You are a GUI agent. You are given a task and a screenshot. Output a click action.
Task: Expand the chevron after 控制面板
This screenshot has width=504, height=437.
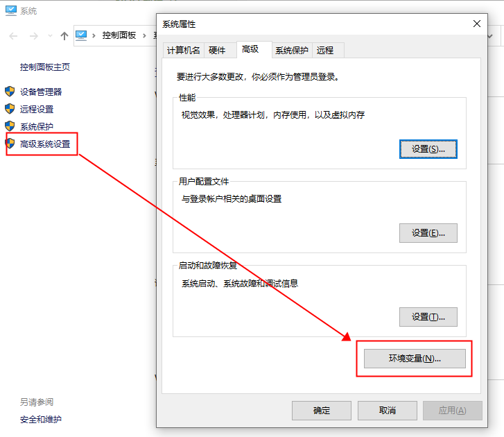pos(144,35)
